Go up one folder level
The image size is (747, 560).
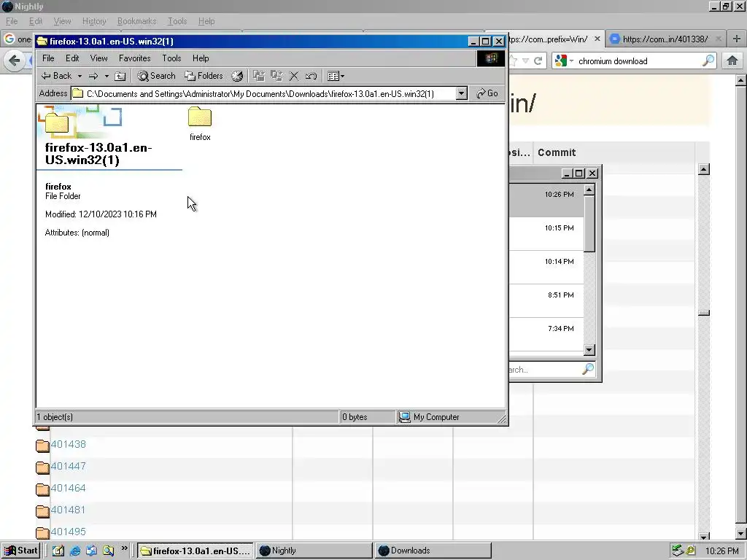tap(120, 76)
